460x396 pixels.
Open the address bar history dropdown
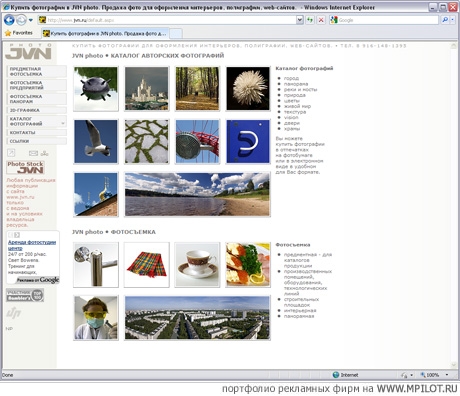point(300,20)
